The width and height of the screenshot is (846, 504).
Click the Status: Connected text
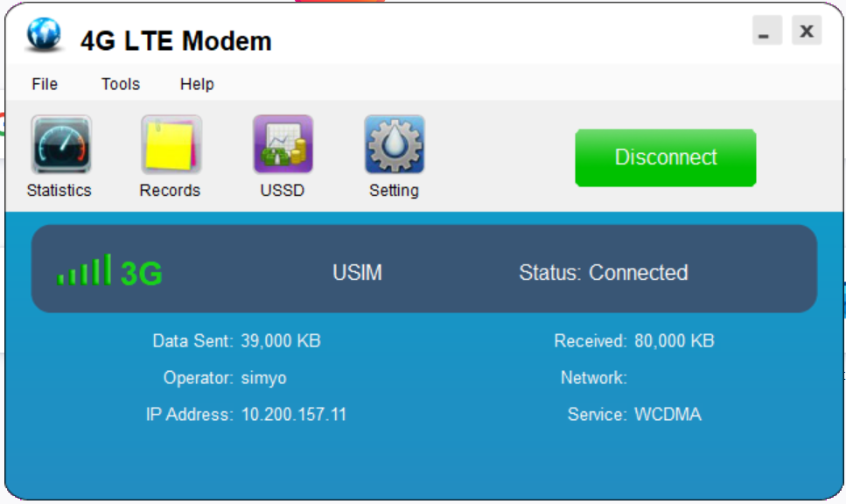[x=603, y=272]
